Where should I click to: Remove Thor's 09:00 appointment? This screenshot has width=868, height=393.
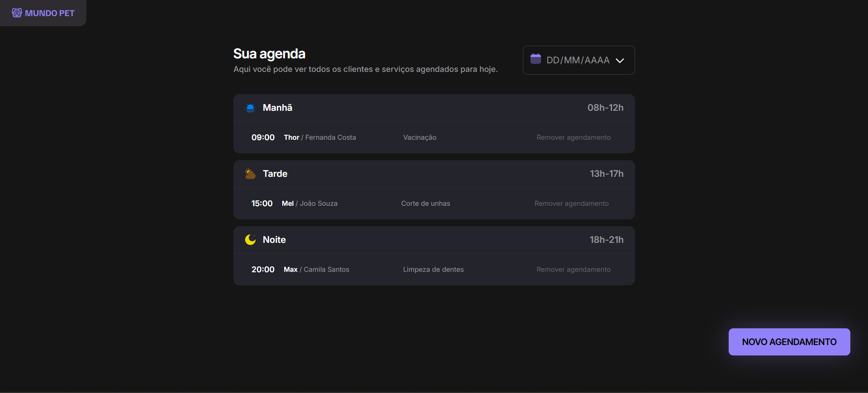click(573, 137)
